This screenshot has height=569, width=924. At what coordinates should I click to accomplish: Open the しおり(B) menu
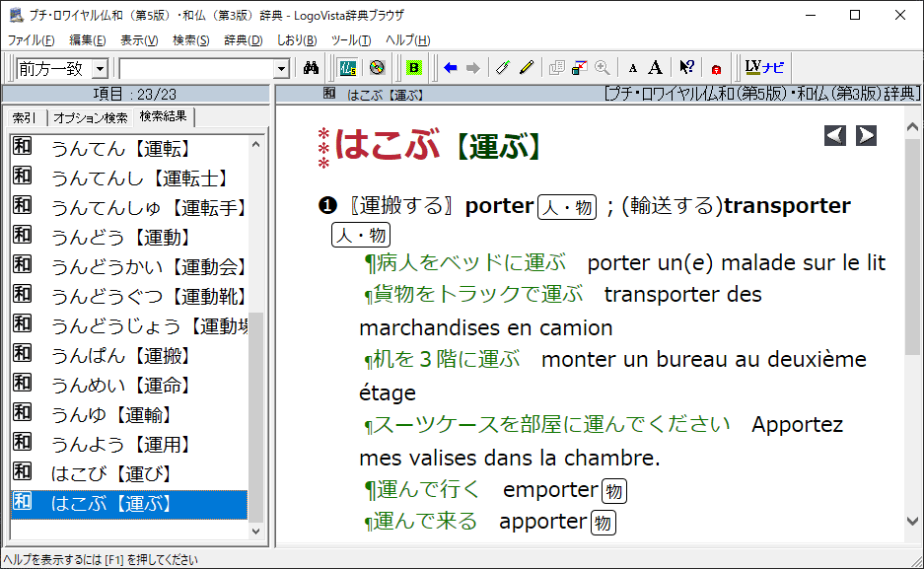point(297,40)
